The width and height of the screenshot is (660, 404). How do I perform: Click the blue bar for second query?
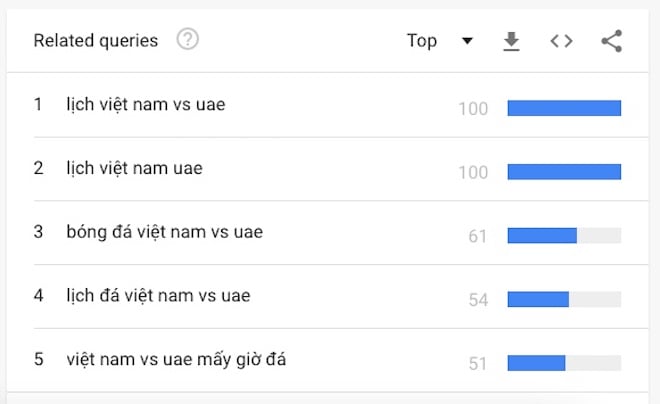(564, 172)
